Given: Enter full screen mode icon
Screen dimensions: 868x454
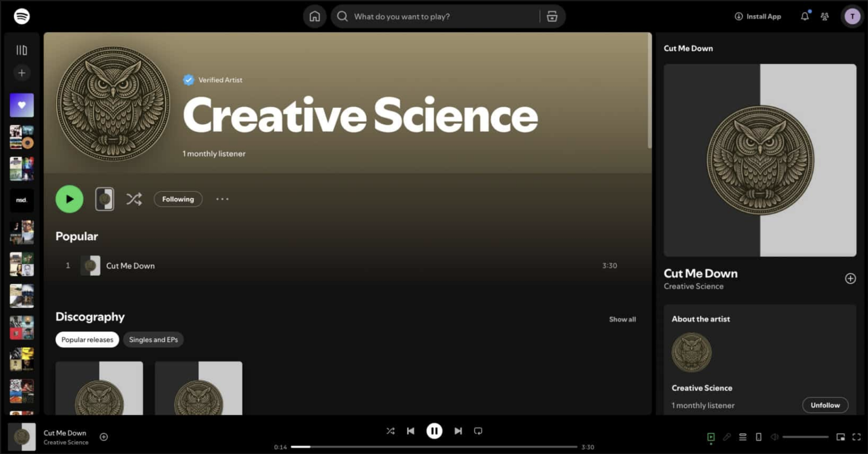Looking at the screenshot, I should point(856,437).
